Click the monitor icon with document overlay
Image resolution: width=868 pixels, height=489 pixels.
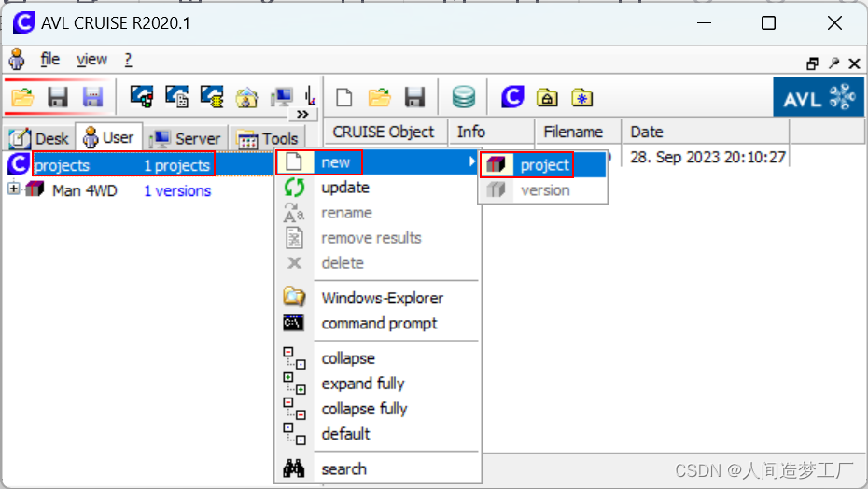pyautogui.click(x=176, y=97)
